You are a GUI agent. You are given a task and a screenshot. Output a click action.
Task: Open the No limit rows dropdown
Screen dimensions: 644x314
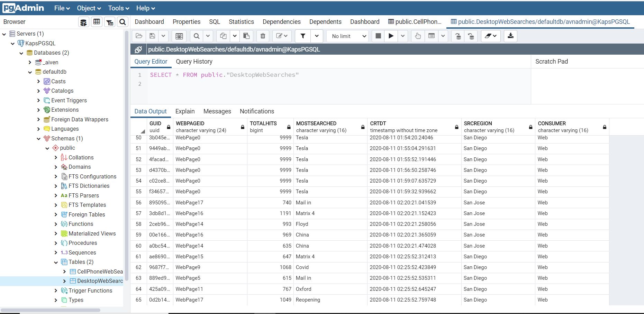click(x=347, y=36)
